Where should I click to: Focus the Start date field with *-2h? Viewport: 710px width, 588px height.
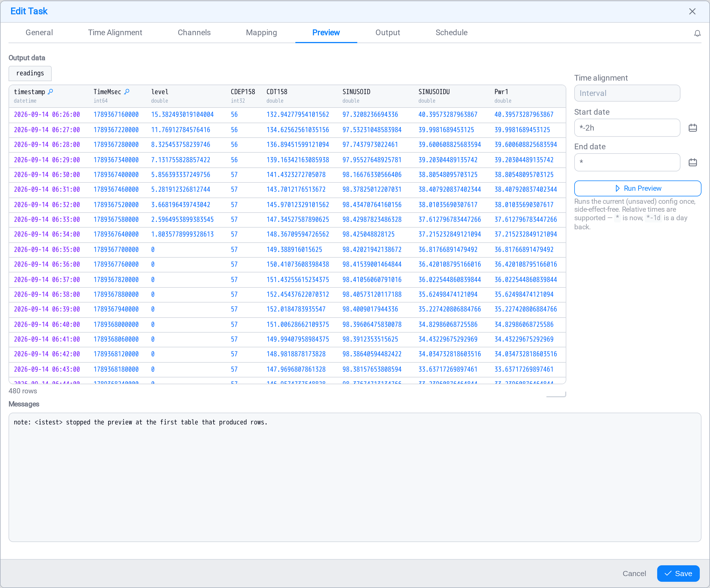coord(627,128)
